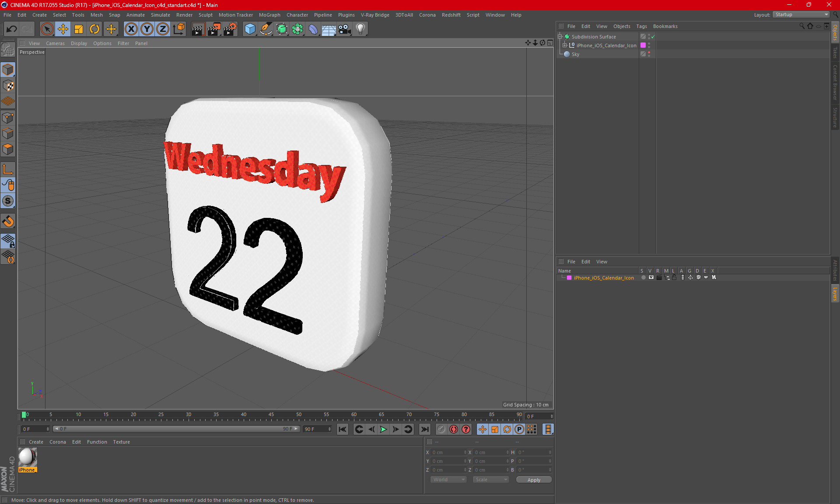Toggle the Z-axis lock
Viewport: 840px width, 504px height.
163,29
